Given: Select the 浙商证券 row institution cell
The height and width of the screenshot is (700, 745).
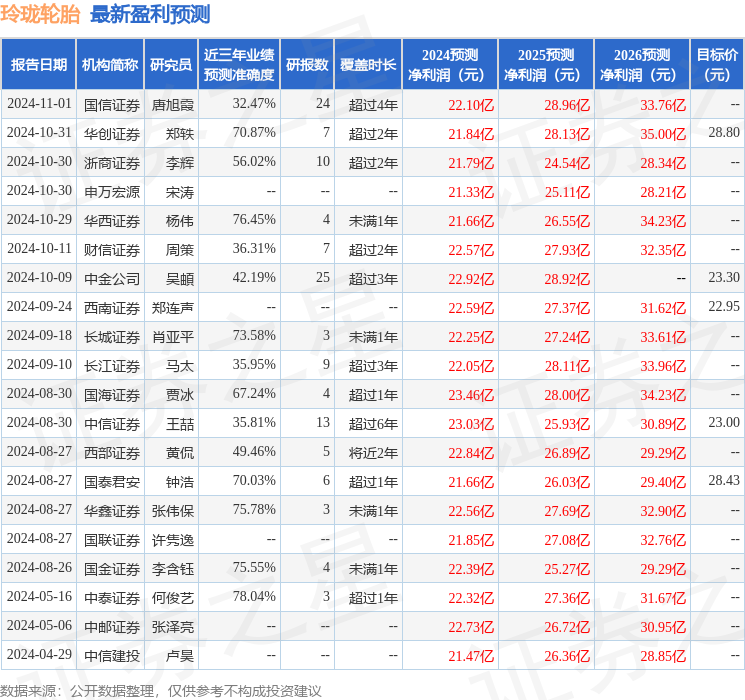Looking at the screenshot, I should (112, 163).
